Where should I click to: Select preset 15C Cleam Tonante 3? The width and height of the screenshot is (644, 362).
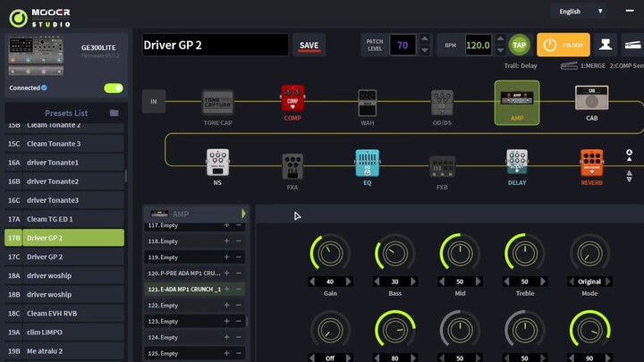coord(64,144)
